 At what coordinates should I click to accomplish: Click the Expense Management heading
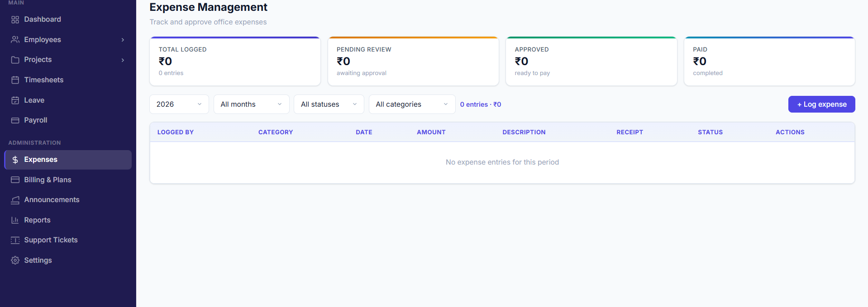(x=209, y=7)
